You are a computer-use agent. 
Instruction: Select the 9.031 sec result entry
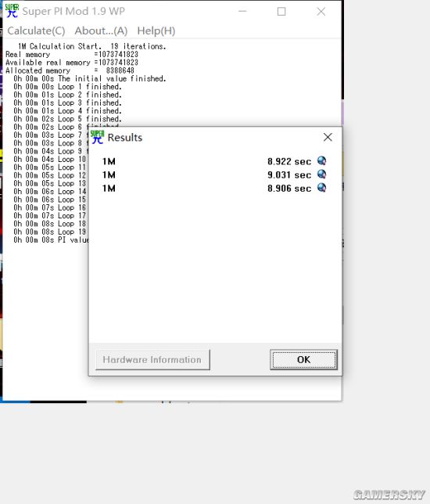click(289, 175)
